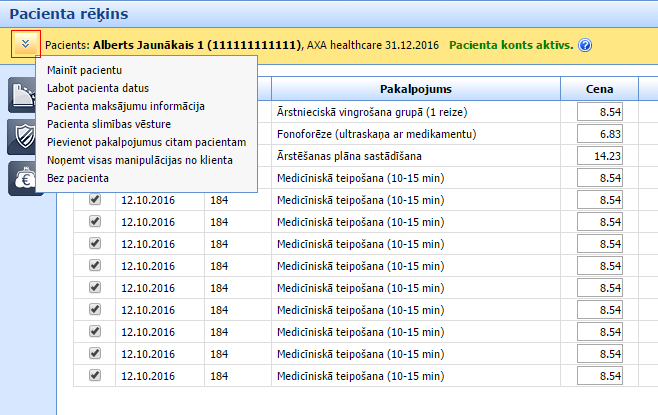Click price field for Ārstnieciskā vingrošana grupā
This screenshot has height=415, width=658.
[x=600, y=112]
